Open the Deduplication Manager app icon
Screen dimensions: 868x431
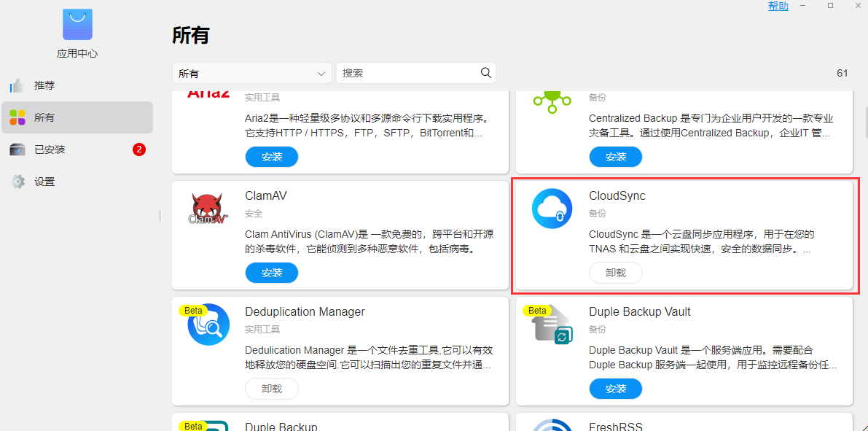pos(208,325)
